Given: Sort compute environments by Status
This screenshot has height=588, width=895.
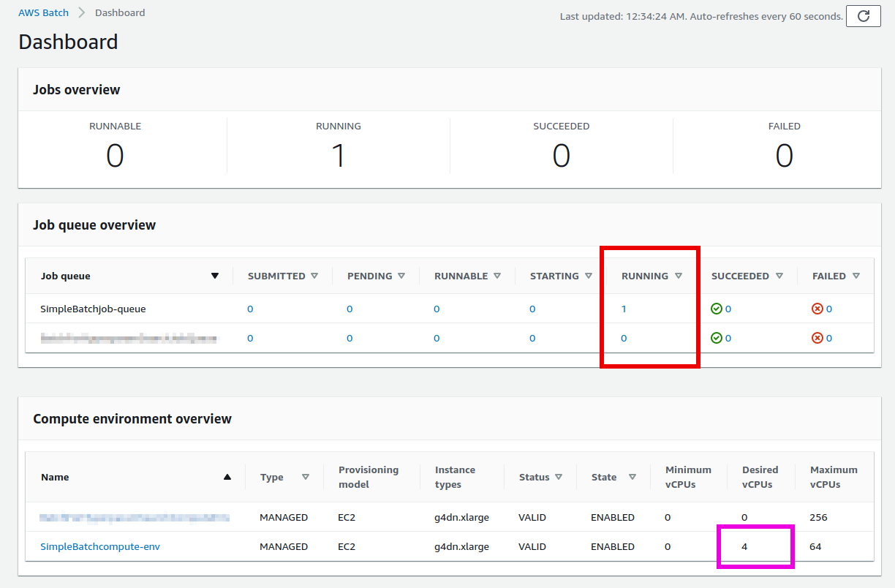Looking at the screenshot, I should tap(559, 477).
